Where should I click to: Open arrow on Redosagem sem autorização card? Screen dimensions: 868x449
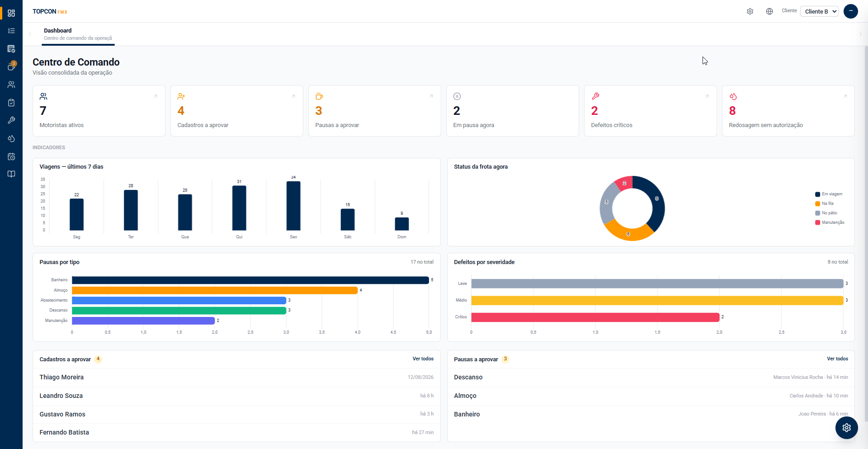845,96
